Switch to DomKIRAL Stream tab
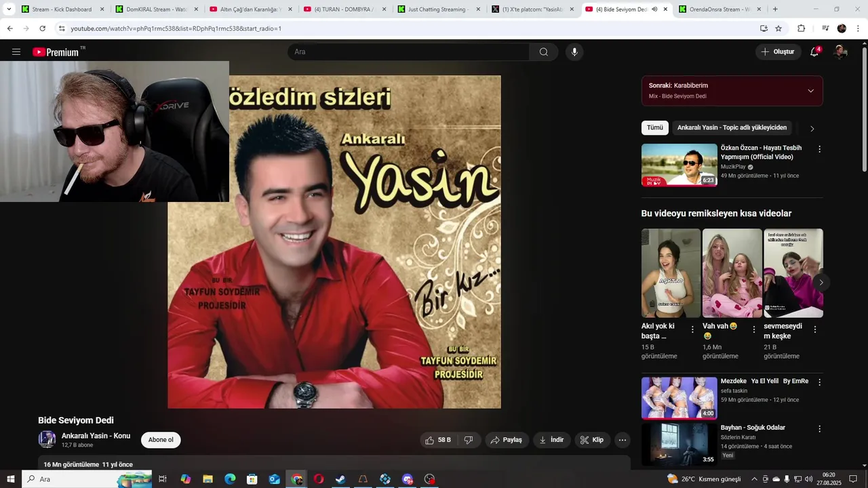This screenshot has width=868, height=488. [156, 9]
